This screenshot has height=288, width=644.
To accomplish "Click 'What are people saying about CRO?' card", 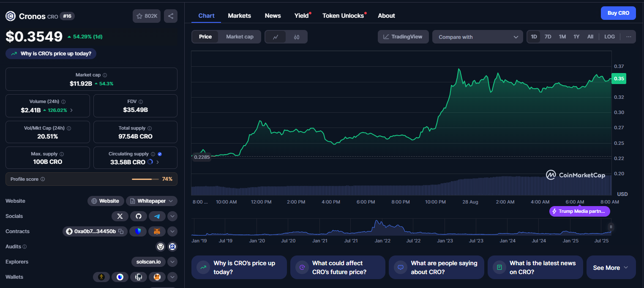I will click(437, 267).
